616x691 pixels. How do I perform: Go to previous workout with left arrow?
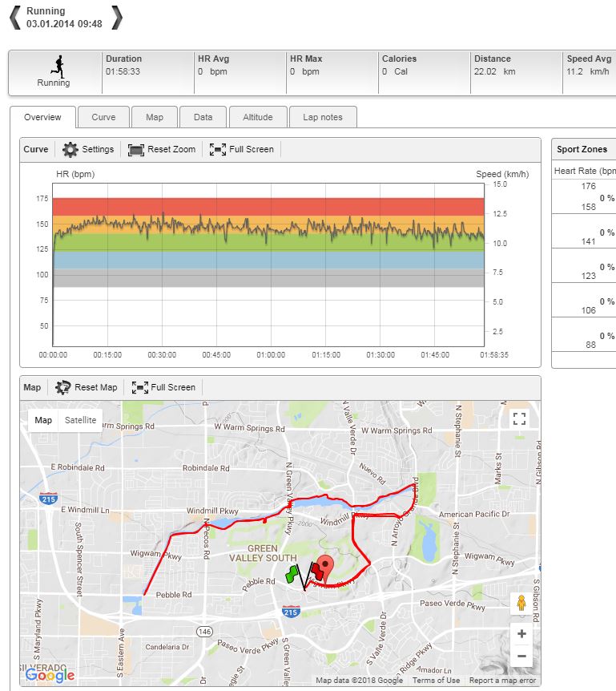(14, 18)
